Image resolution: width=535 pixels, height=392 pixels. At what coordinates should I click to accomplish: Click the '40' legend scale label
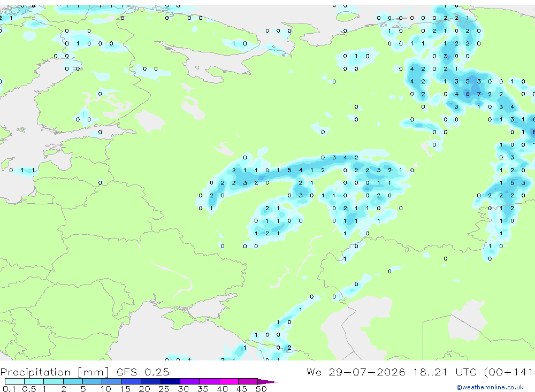tap(222, 389)
